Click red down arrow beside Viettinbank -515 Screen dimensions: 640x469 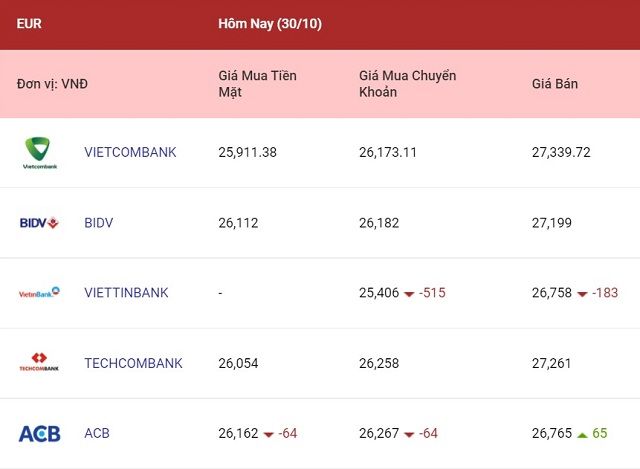point(409,294)
